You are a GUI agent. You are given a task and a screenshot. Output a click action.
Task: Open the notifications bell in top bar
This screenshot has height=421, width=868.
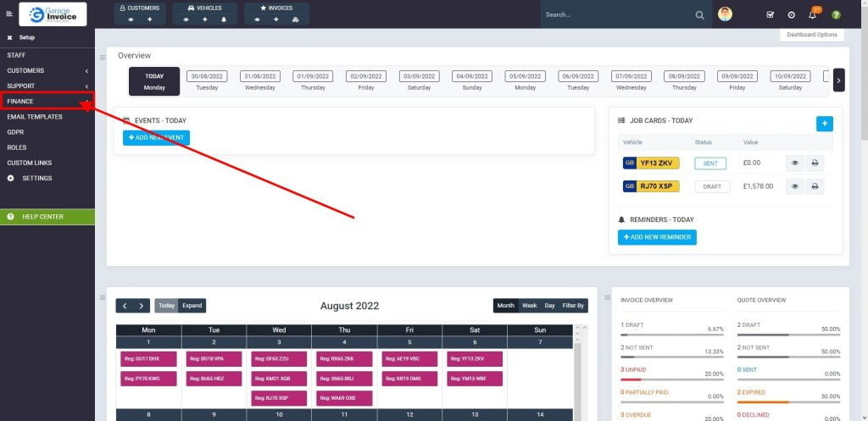(x=812, y=14)
